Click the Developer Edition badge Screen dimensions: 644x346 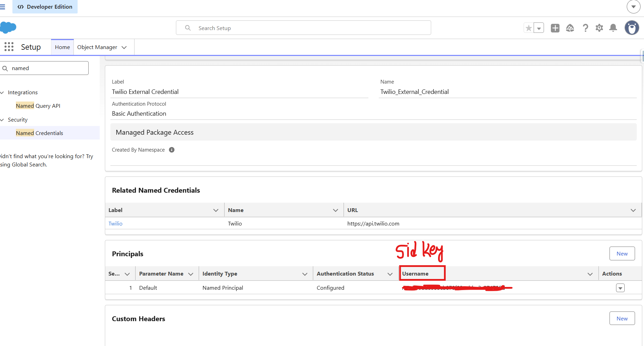click(45, 7)
